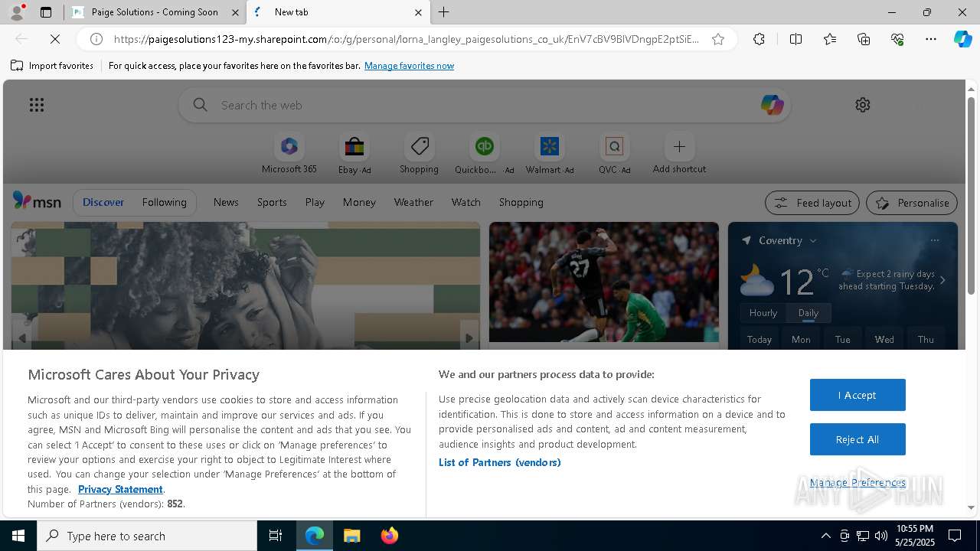Viewport: 980px width, 551px height.
Task: Show next carousel story
Action: click(x=469, y=337)
